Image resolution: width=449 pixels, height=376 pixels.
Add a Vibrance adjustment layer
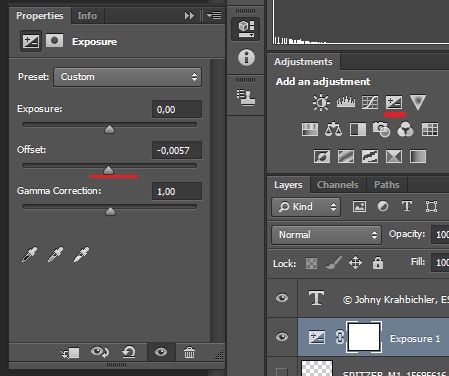(418, 102)
